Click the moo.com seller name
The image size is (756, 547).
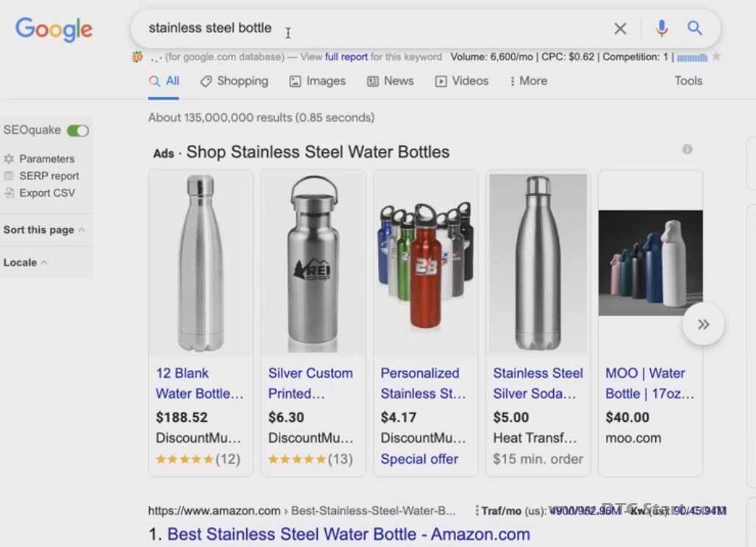633,438
